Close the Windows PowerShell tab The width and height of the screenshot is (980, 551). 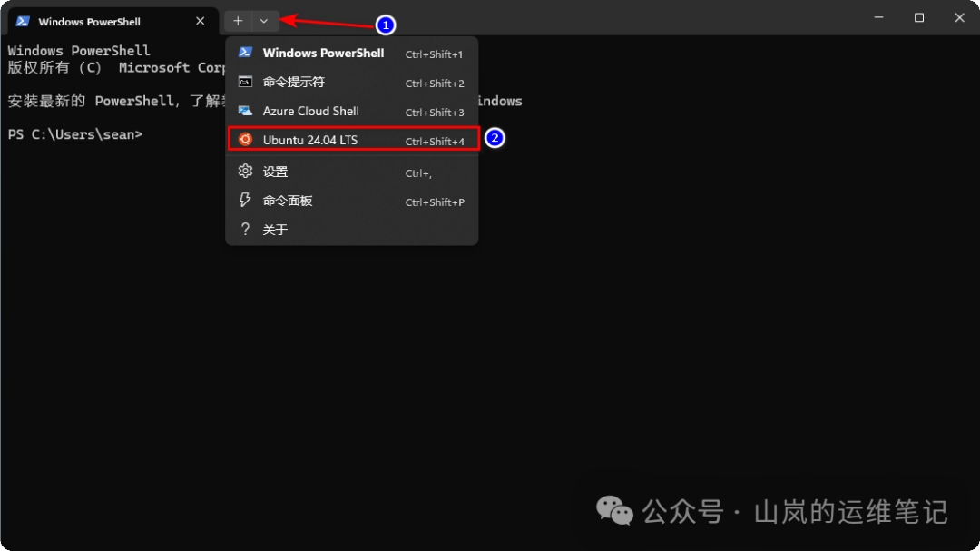[201, 19]
